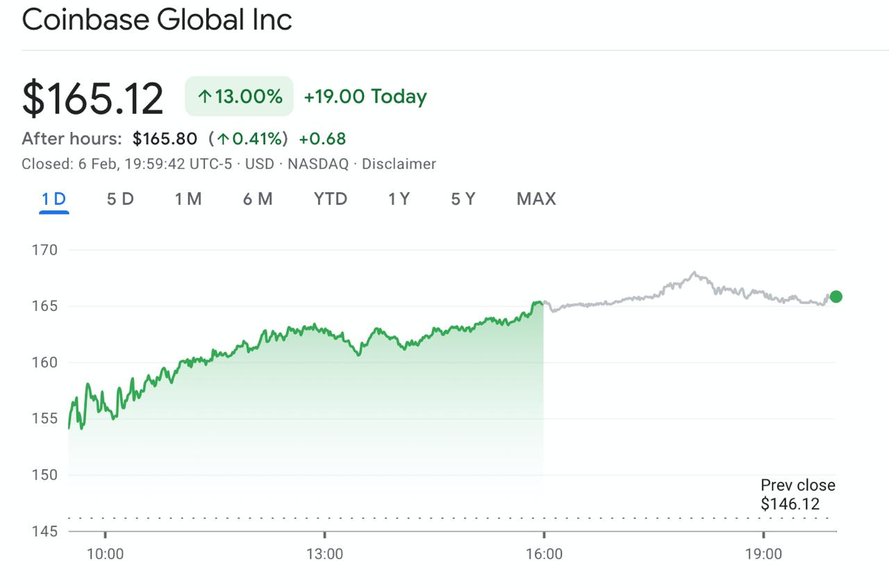Screen dimensions: 889x588
Task: Open the Disclaimer link
Action: tap(399, 165)
